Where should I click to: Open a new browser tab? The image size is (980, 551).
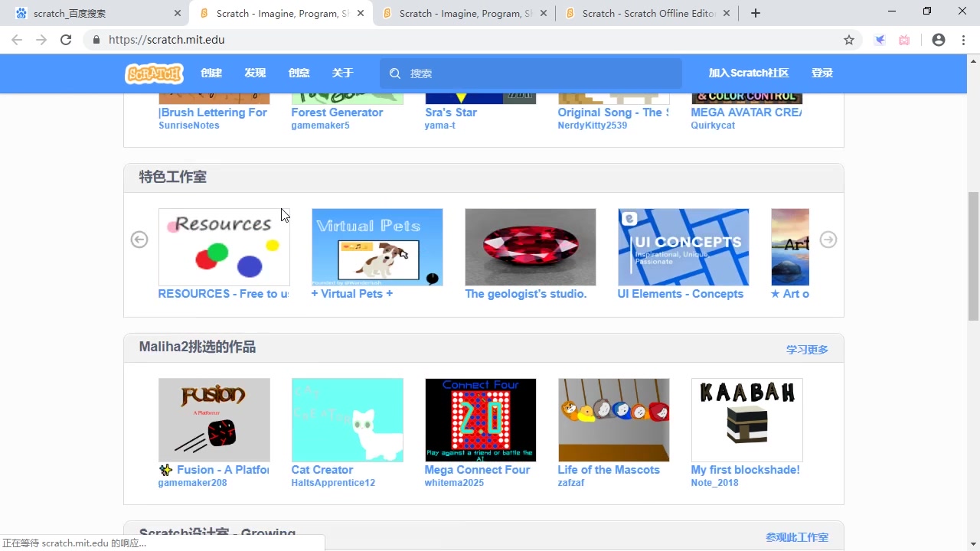pos(756,14)
